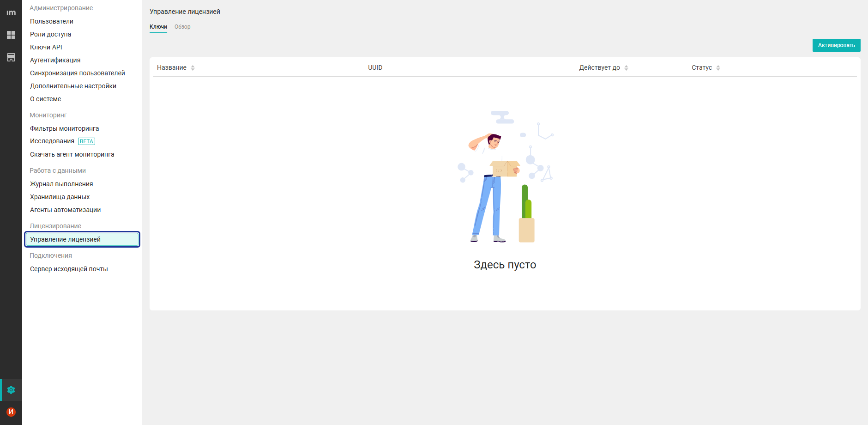Image resolution: width=868 pixels, height=425 pixels.
Task: Open Сервер исходящей почты
Action: coord(69,269)
